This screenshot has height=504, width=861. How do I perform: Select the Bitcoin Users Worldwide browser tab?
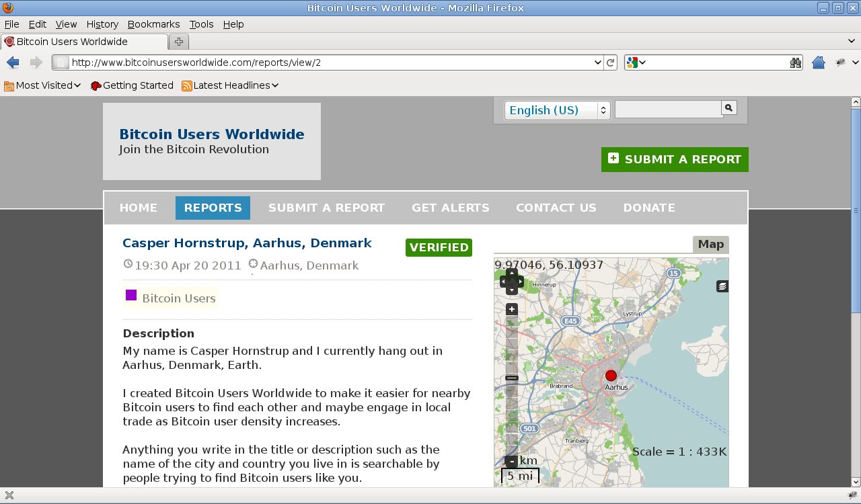tap(83, 42)
